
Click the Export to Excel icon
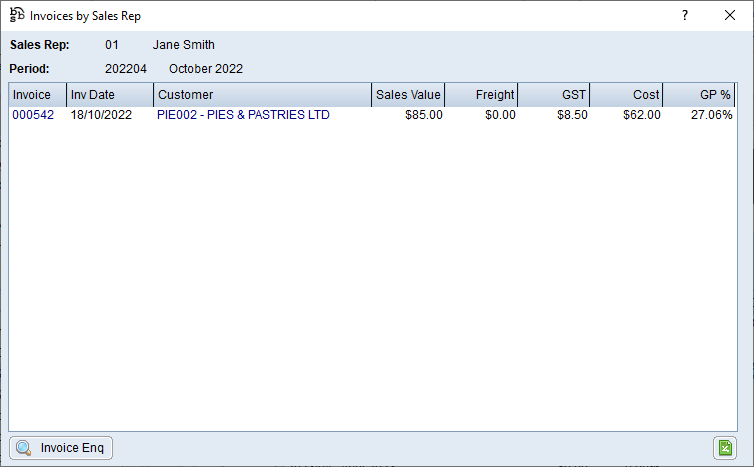724,448
